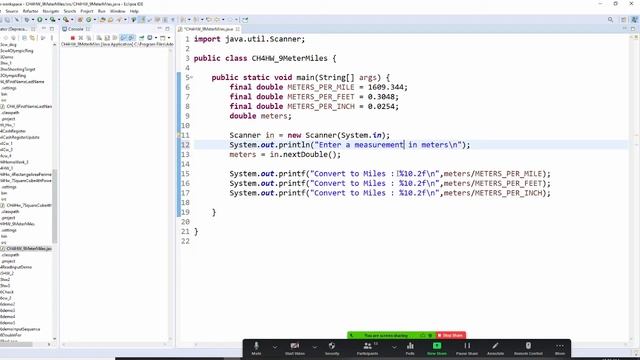
Task: Click Annotate pencil in Zoom toolbar
Action: [x=496, y=349]
